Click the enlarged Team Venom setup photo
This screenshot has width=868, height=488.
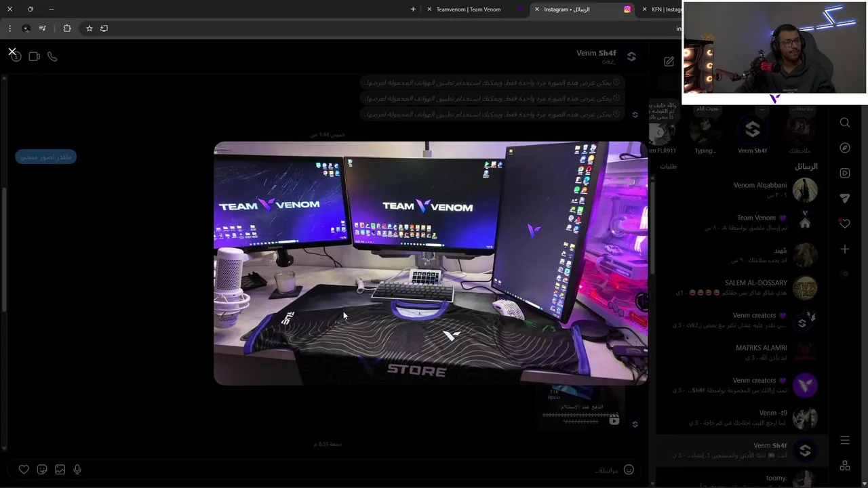pyautogui.click(x=431, y=263)
